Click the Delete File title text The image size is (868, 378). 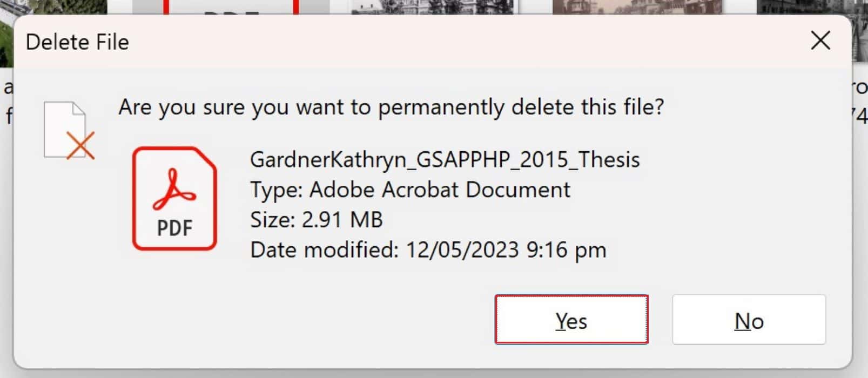point(77,42)
